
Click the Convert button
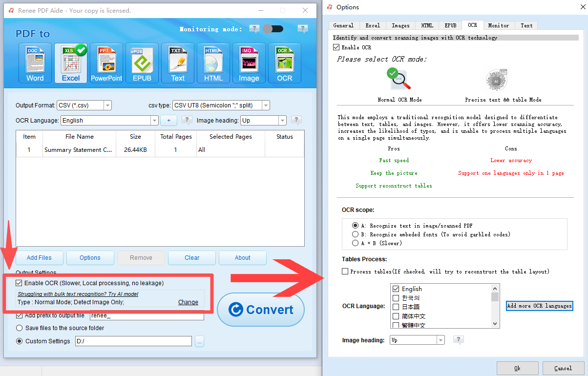pos(261,310)
